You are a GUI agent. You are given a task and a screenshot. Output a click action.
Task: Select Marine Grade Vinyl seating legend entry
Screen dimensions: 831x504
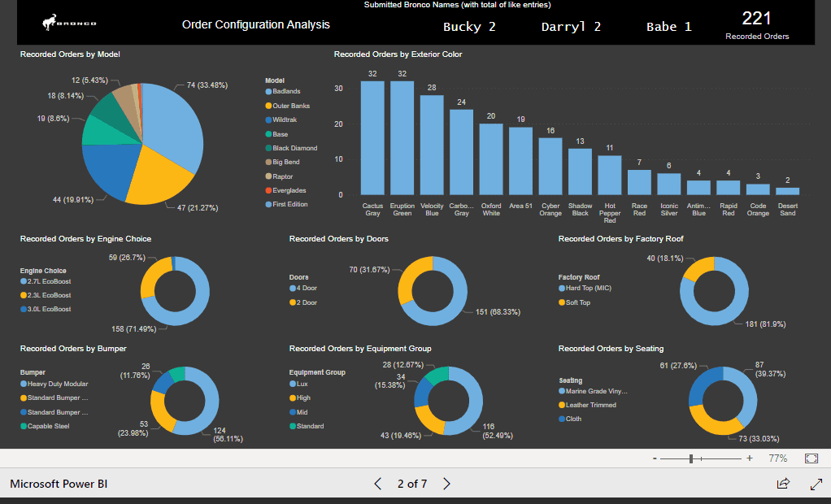[593, 391]
